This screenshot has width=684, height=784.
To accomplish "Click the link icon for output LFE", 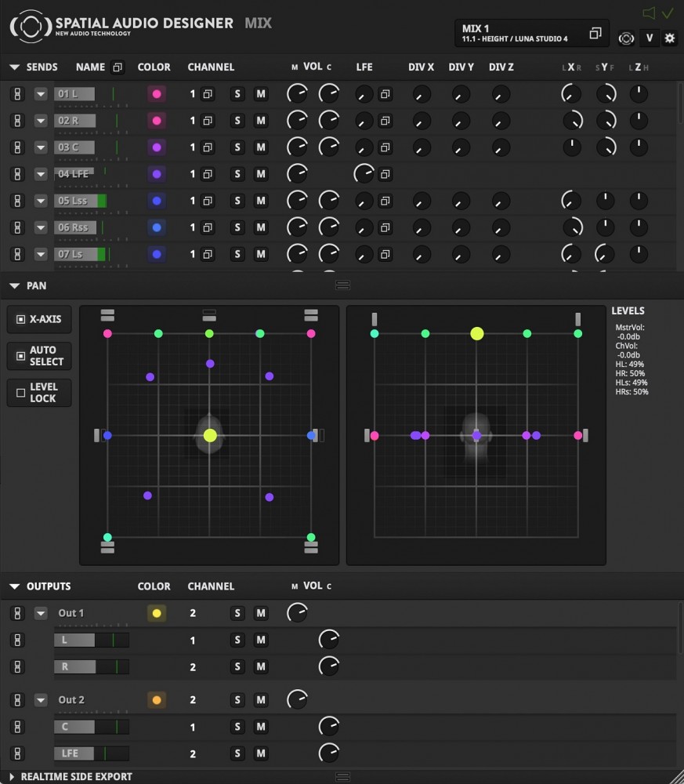I will (17, 753).
